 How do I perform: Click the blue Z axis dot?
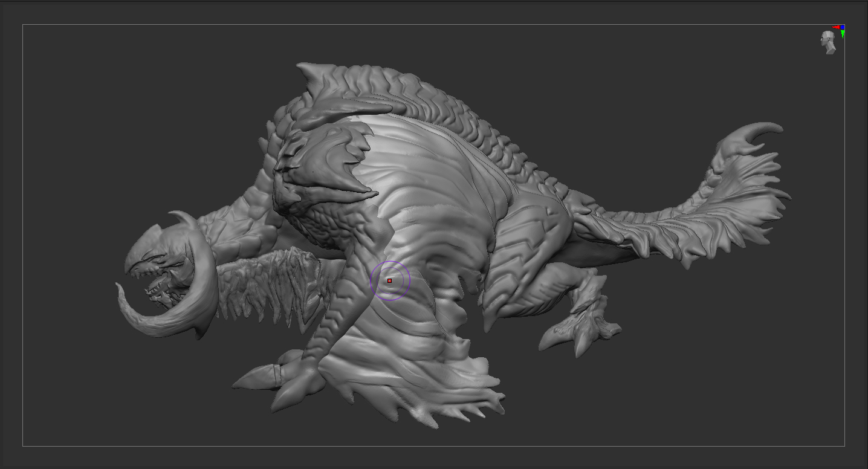[x=843, y=27]
